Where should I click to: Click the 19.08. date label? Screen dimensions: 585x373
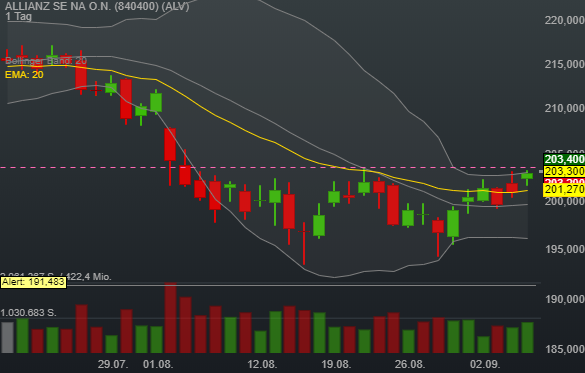(336, 364)
